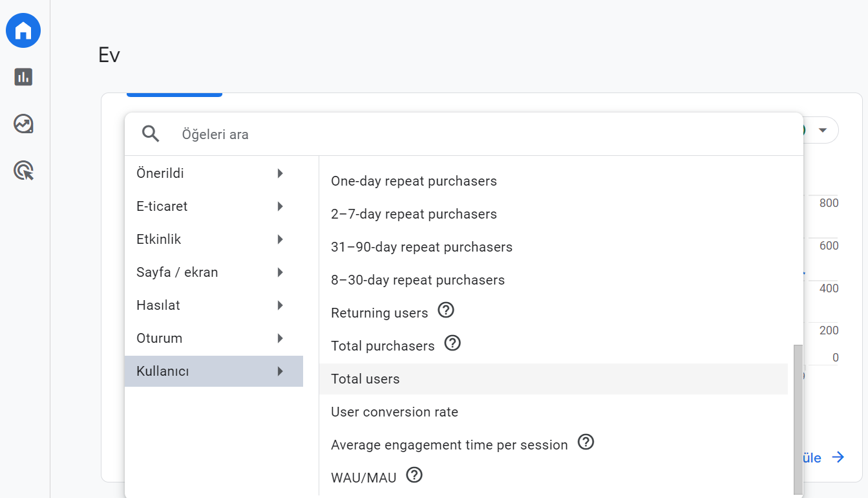
Task: Show help for Total purchasers
Action: [x=452, y=343]
